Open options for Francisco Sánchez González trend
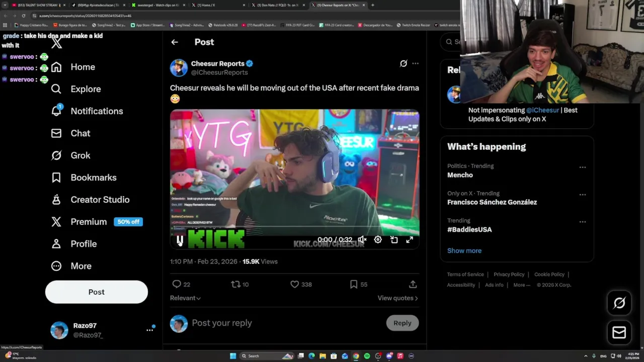644x362 pixels. 583,195
